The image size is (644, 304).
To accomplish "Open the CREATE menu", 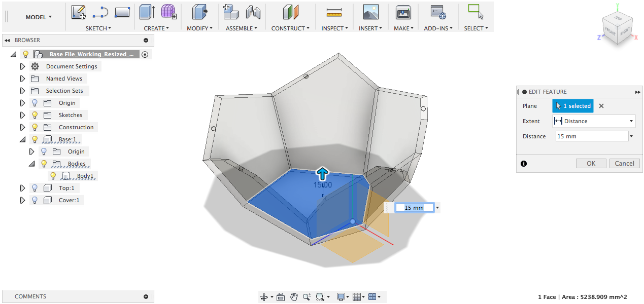I will [x=157, y=28].
